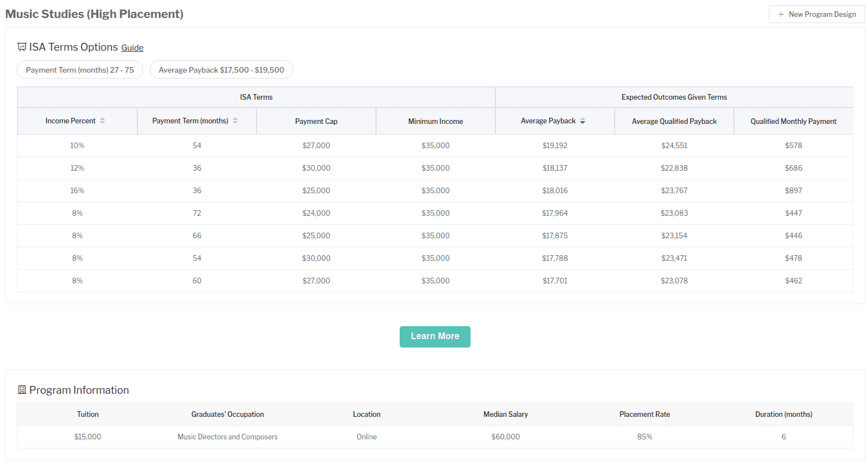Click the Minimum Income column header

tap(436, 121)
